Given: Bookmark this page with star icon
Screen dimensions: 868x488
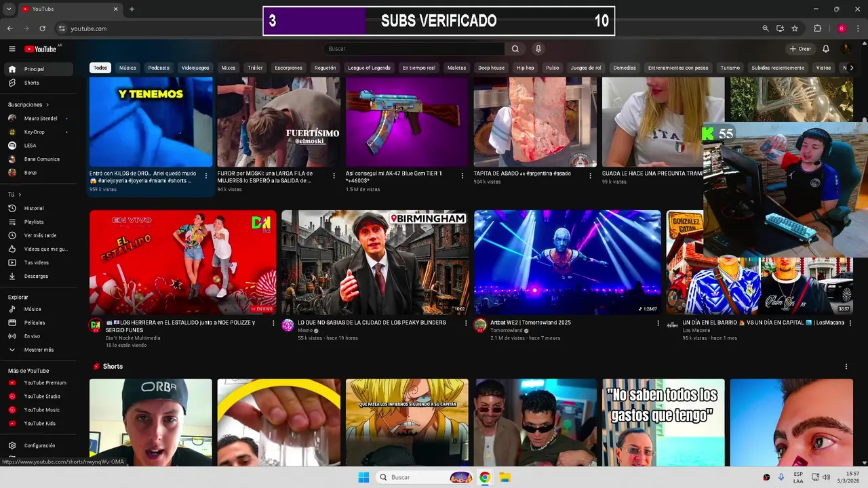Looking at the screenshot, I should pos(795,28).
